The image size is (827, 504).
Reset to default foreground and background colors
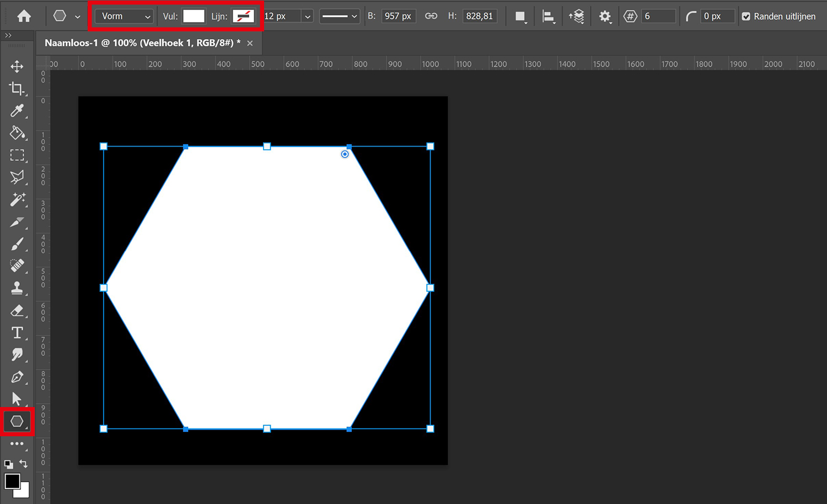pyautogui.click(x=9, y=464)
